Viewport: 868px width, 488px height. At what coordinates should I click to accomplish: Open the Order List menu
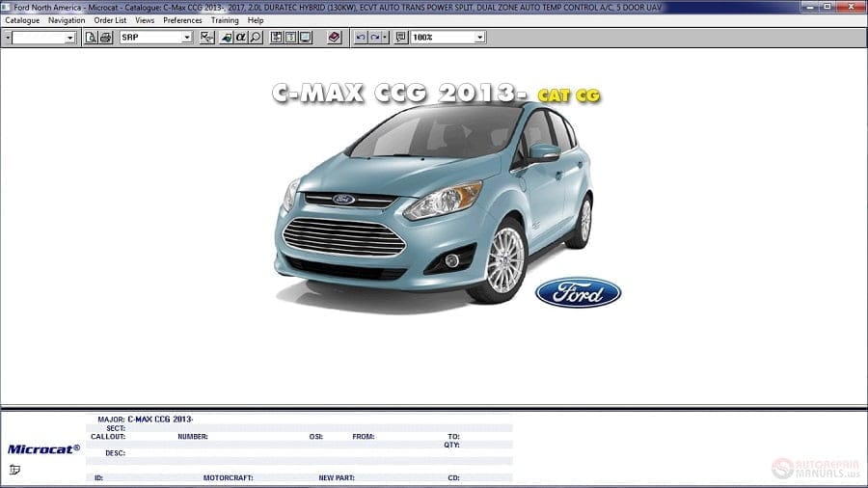click(x=110, y=20)
